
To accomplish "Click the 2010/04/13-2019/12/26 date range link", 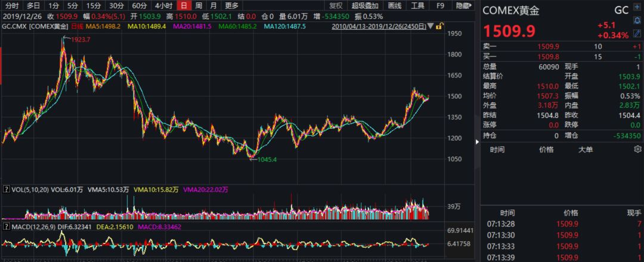I will coord(379,27).
